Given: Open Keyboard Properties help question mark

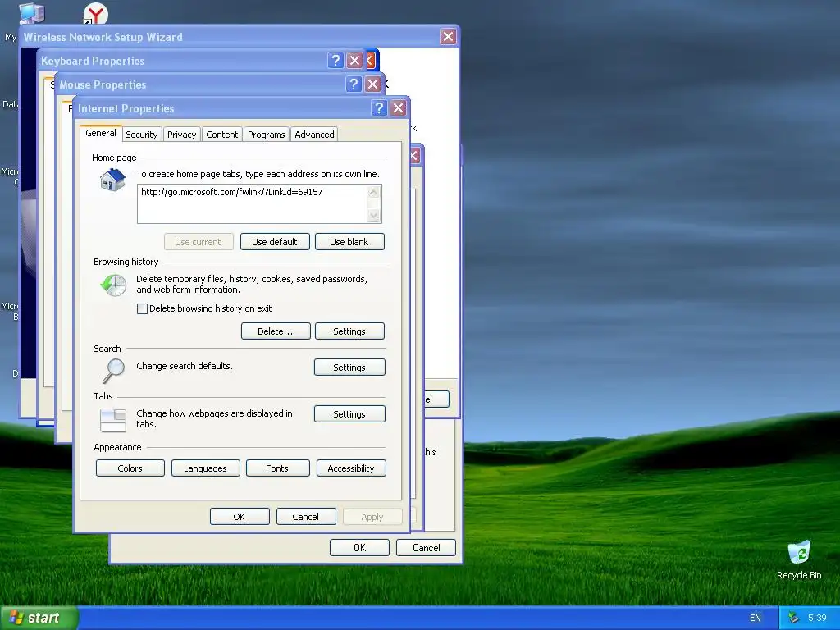Looking at the screenshot, I should pyautogui.click(x=336, y=61).
